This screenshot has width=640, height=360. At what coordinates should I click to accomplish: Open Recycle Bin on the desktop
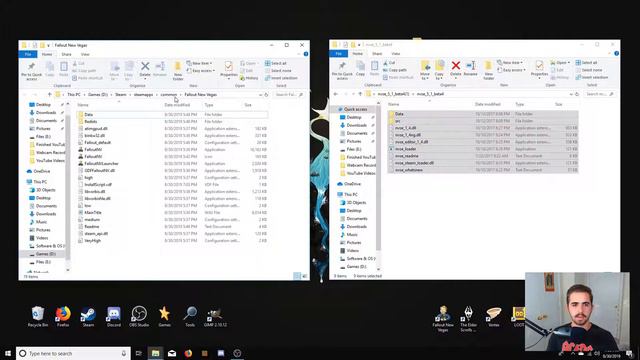[38, 317]
